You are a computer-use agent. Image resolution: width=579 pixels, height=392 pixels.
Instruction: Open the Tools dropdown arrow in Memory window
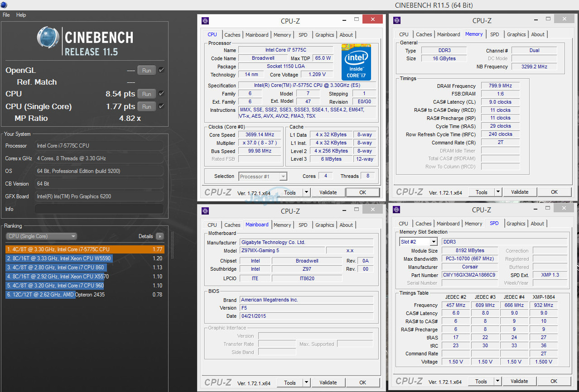(x=498, y=192)
